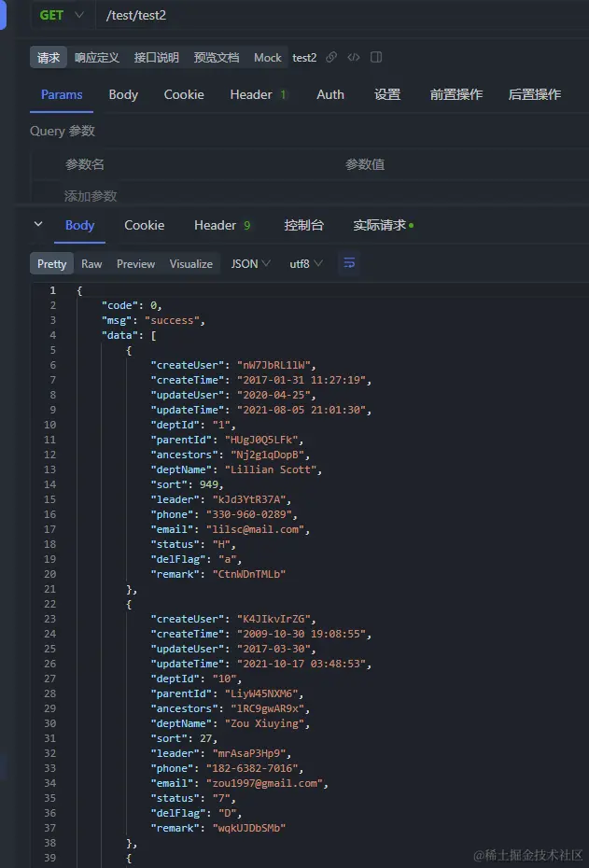Edit the /test/test2 URL field
589x868 pixels.
(344, 15)
